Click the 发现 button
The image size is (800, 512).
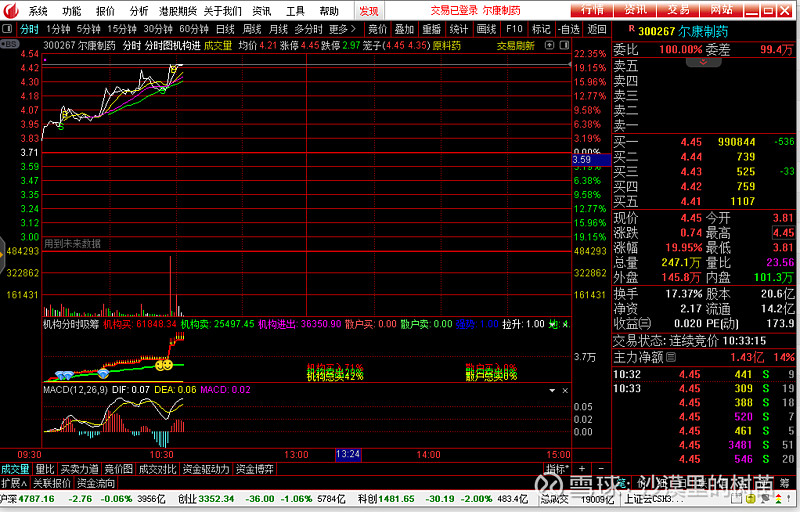369,11
